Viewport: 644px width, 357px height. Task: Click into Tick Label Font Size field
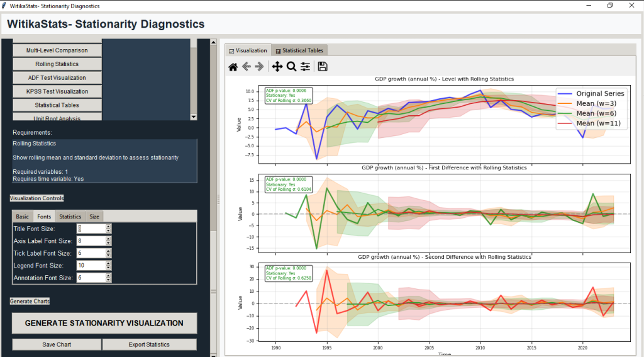pyautogui.click(x=91, y=253)
